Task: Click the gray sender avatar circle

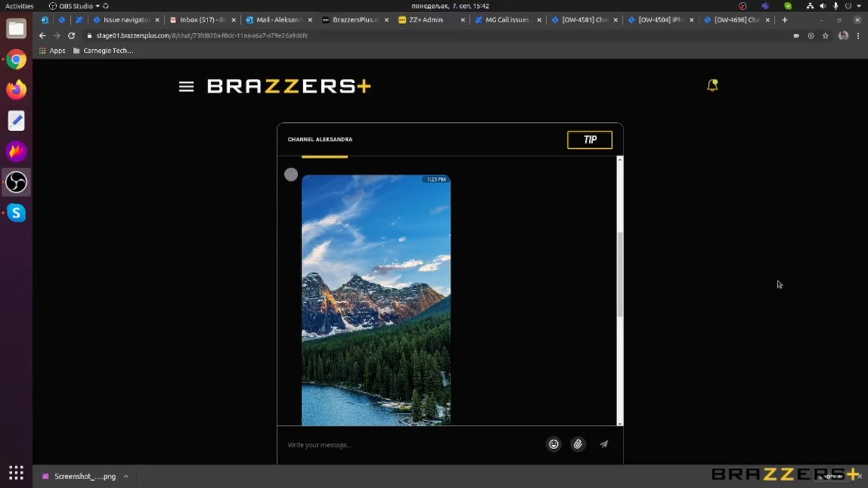Action: click(x=291, y=174)
